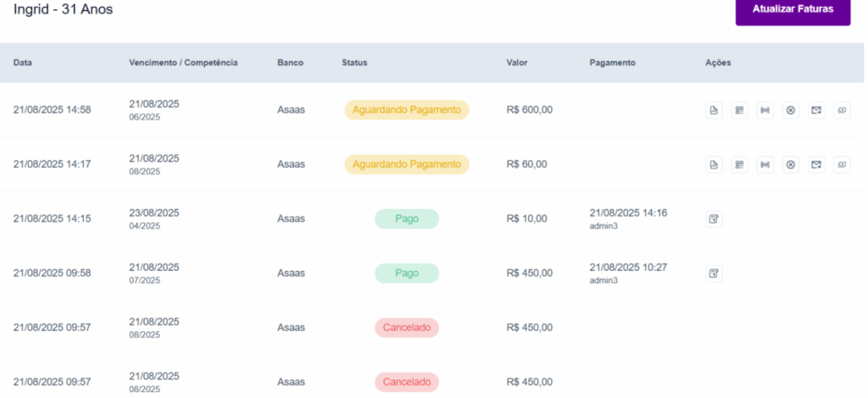This screenshot has width=868, height=398.
Task: Email the R$ 60,00 invoice
Action: pyautogui.click(x=816, y=164)
